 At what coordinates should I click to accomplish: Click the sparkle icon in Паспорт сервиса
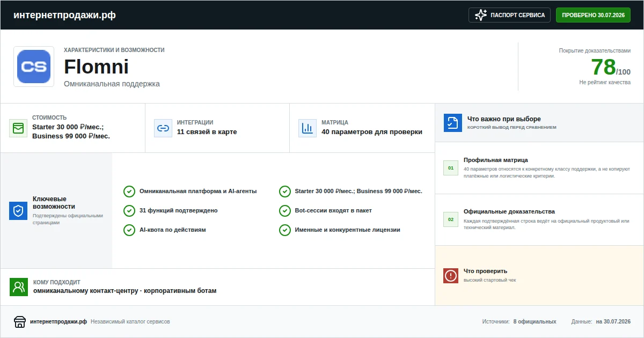(x=481, y=15)
